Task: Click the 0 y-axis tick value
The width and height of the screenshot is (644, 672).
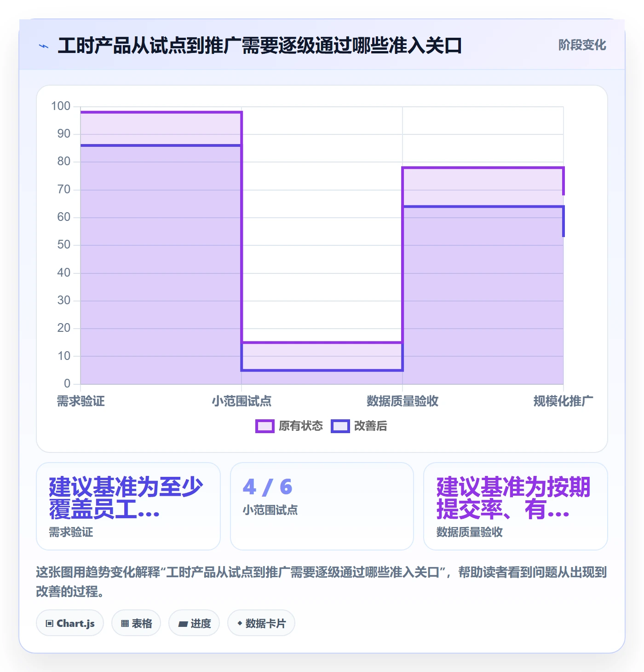Action: (x=67, y=383)
